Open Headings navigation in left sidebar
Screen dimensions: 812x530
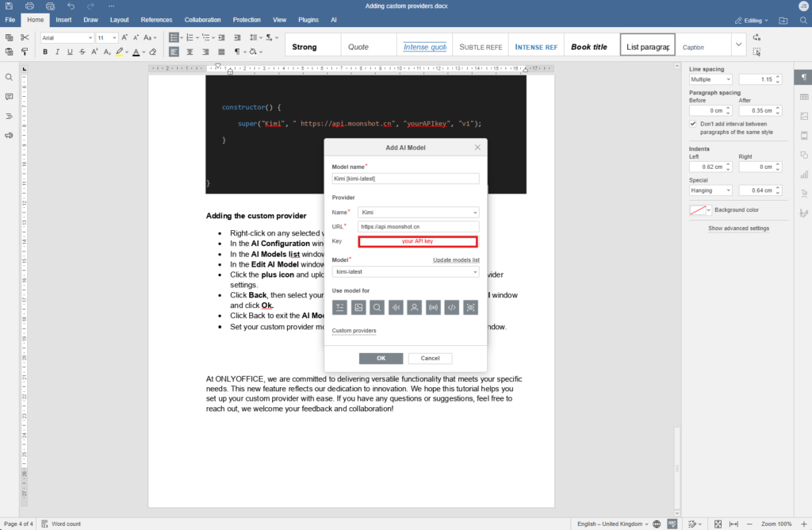[9, 116]
